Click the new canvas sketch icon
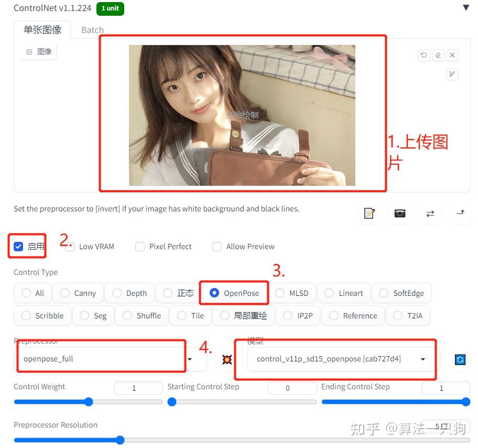This screenshot has width=478, height=448. point(370,214)
